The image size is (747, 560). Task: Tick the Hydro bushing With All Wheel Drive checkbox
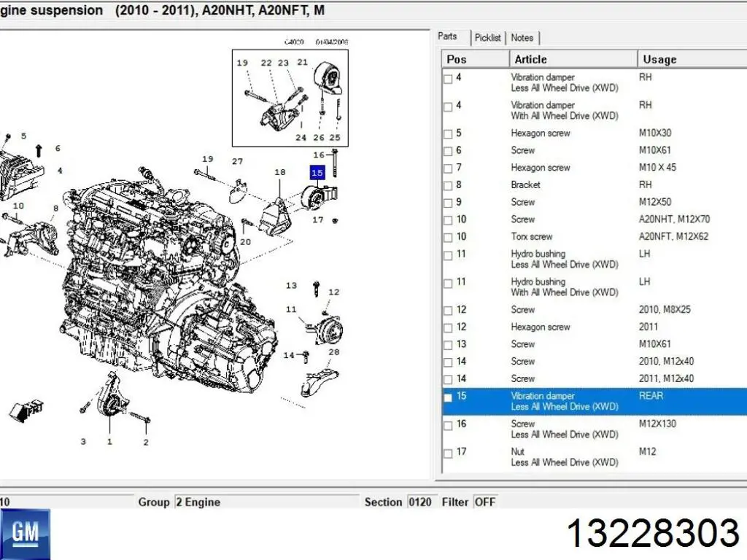(x=448, y=284)
